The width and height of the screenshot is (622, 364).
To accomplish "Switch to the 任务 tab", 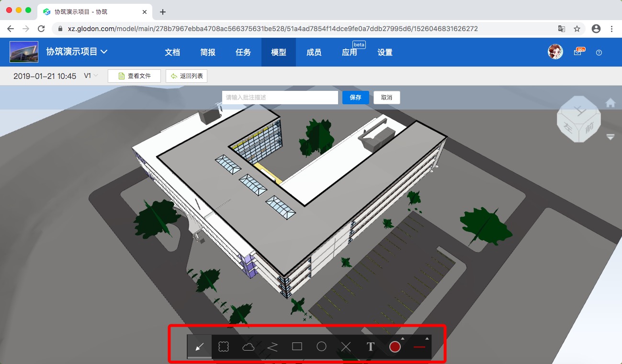I will (x=243, y=52).
